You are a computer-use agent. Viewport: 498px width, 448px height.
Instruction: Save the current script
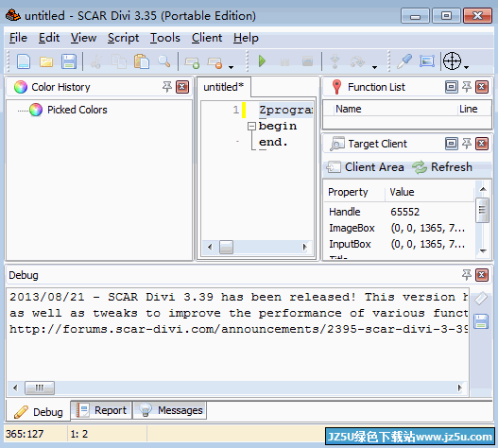(x=69, y=61)
